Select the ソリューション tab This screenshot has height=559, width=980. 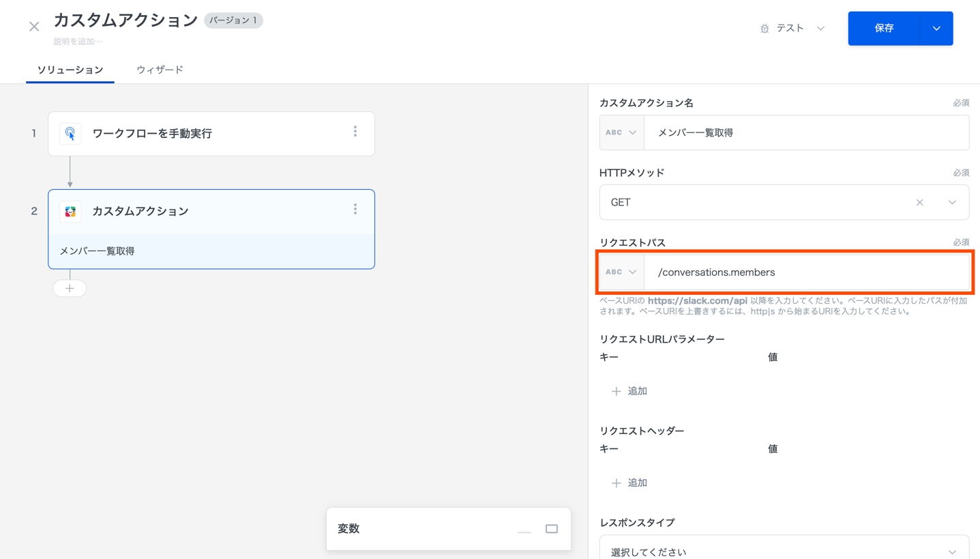click(x=70, y=70)
